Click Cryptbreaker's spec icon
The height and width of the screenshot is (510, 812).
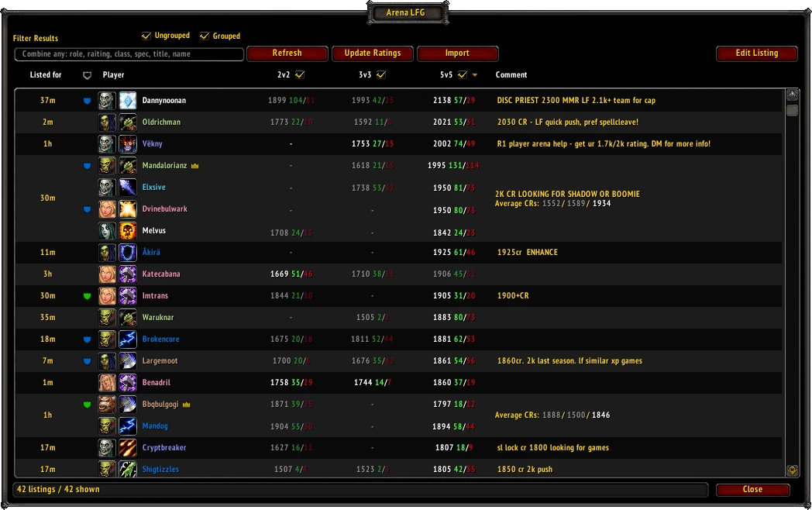click(x=128, y=448)
